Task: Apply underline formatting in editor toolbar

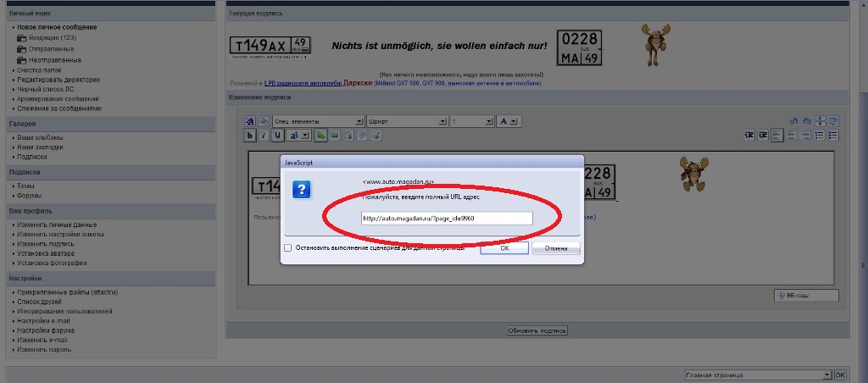Action: coord(277,135)
